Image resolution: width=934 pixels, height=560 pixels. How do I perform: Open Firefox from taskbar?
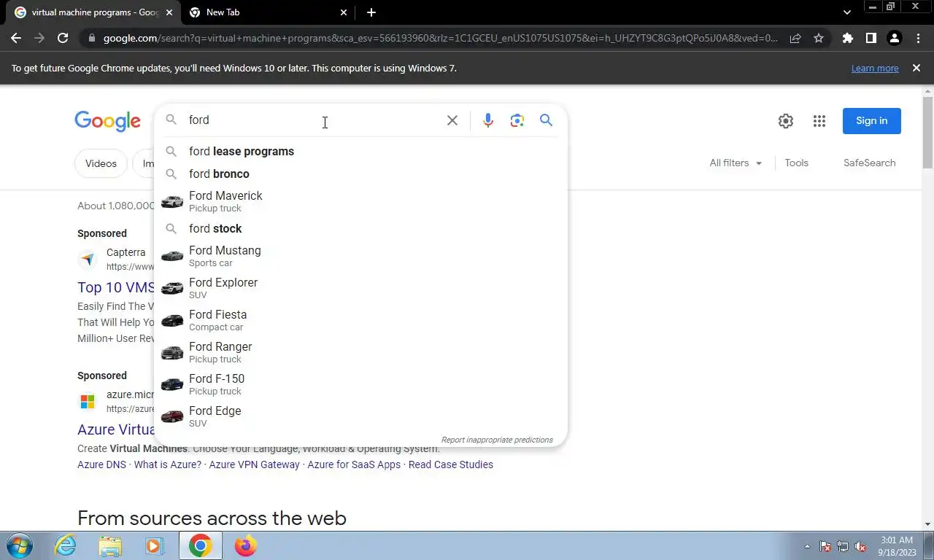click(245, 545)
